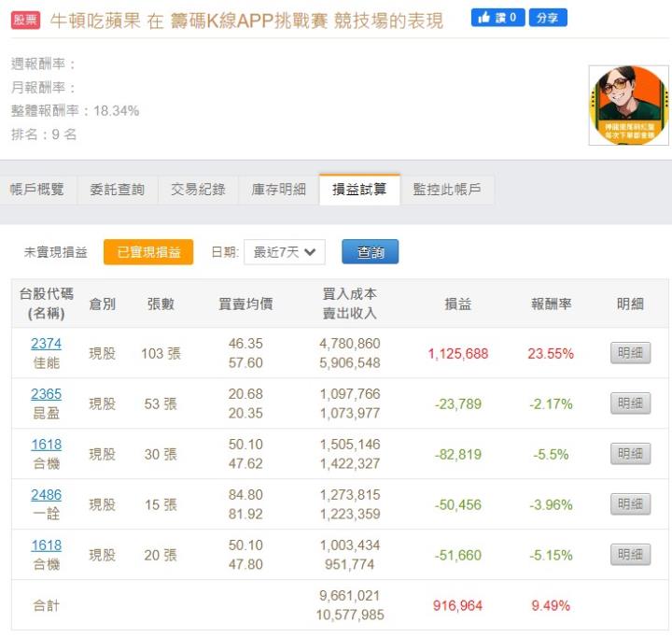This screenshot has height=637, width=672.
Task: Open the 最近7天 date dropdown
Action: click(x=285, y=252)
